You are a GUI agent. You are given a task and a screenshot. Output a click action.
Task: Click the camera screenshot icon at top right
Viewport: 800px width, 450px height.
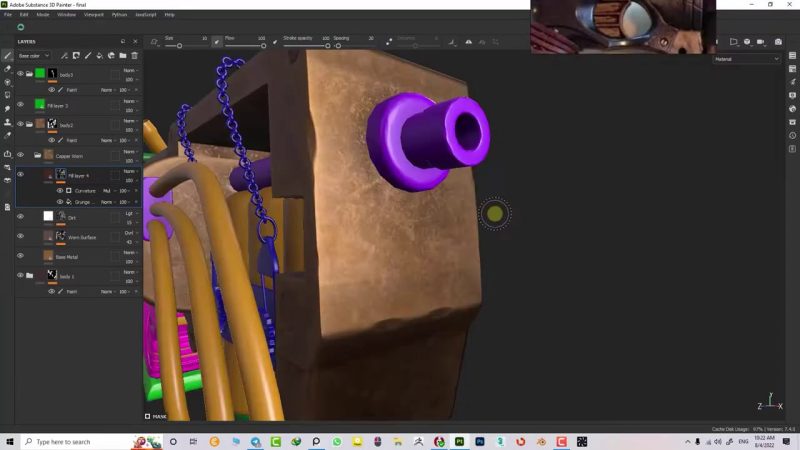coord(777,42)
